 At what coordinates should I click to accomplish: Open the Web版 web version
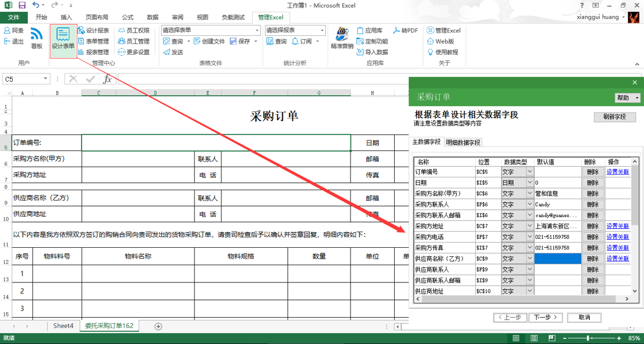tap(441, 41)
